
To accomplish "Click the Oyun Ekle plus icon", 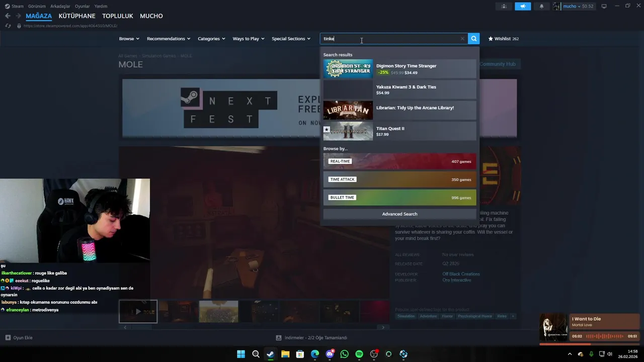I will pos(8,337).
